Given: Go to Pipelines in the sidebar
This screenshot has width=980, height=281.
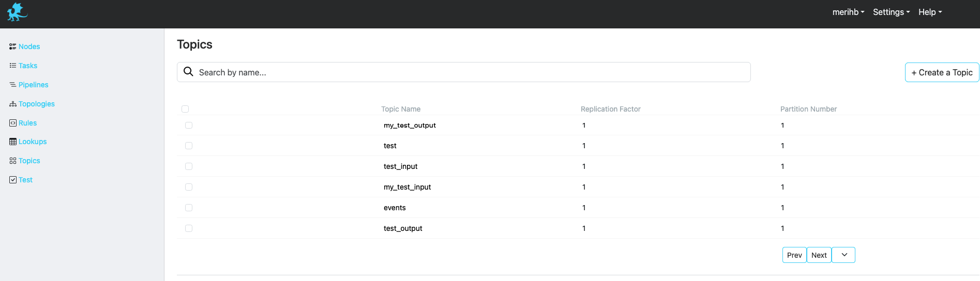Looking at the screenshot, I should (x=33, y=85).
